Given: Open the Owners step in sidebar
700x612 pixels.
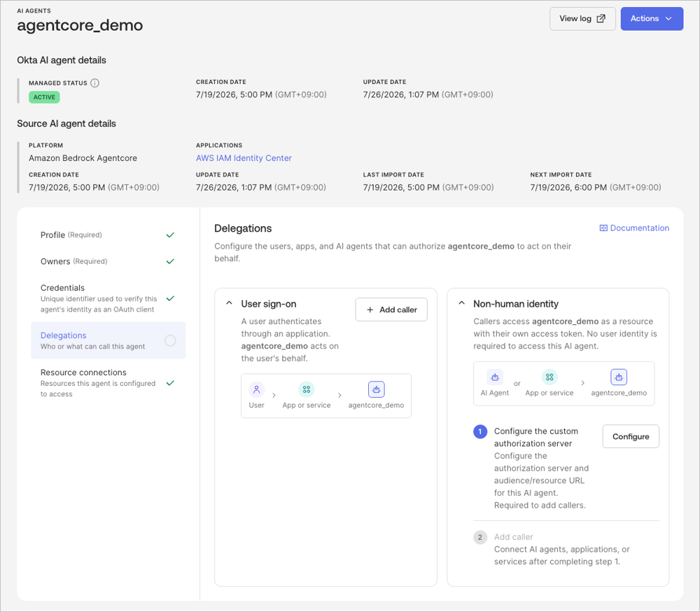Looking at the screenshot, I should pos(108,261).
